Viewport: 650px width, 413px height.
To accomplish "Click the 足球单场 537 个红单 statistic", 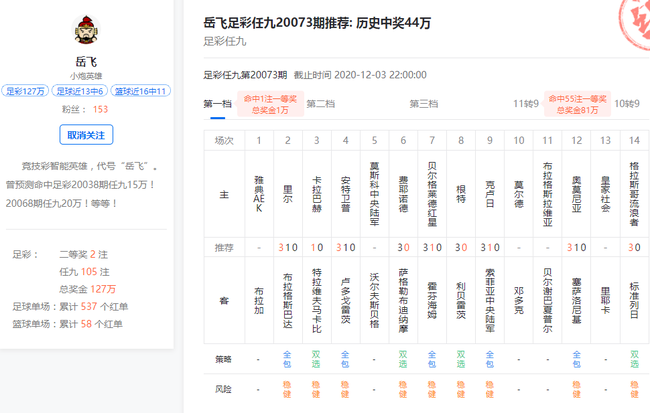I will (70, 306).
